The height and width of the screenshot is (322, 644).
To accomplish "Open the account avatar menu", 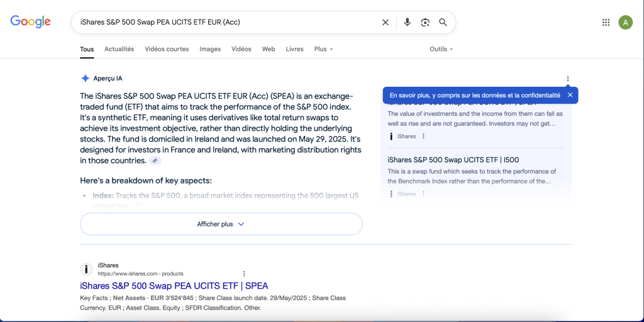I will click(626, 22).
